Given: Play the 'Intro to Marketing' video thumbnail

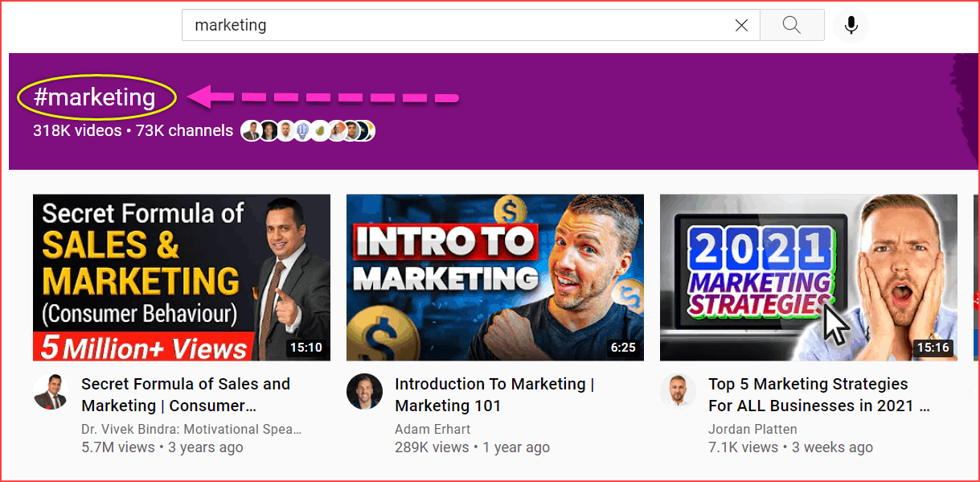Looking at the screenshot, I should [494, 278].
